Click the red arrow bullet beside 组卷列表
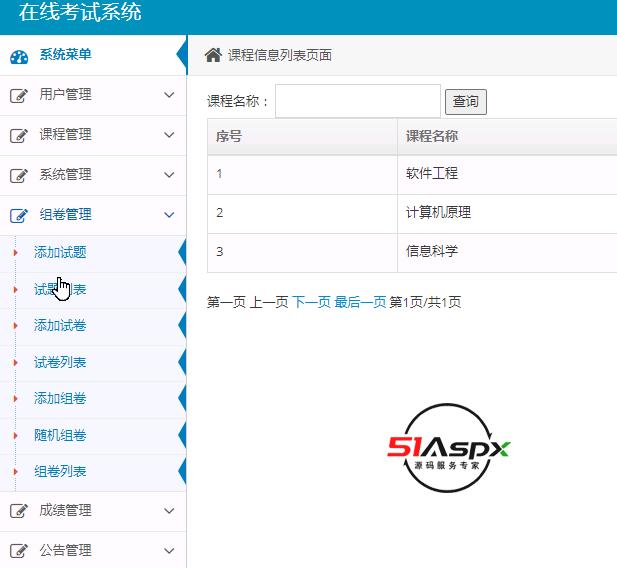Image resolution: width=617 pixels, height=568 pixels. pos(15,472)
